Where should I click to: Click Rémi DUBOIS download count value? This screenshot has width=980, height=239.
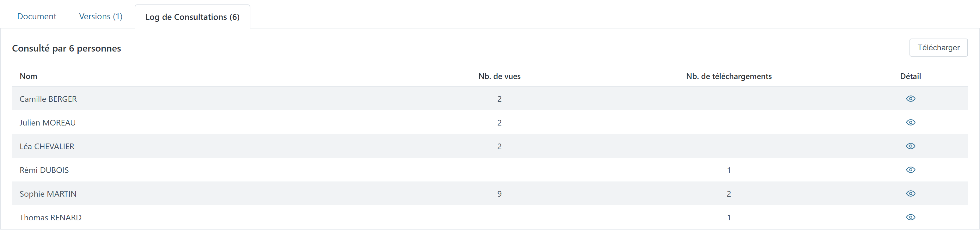click(729, 170)
